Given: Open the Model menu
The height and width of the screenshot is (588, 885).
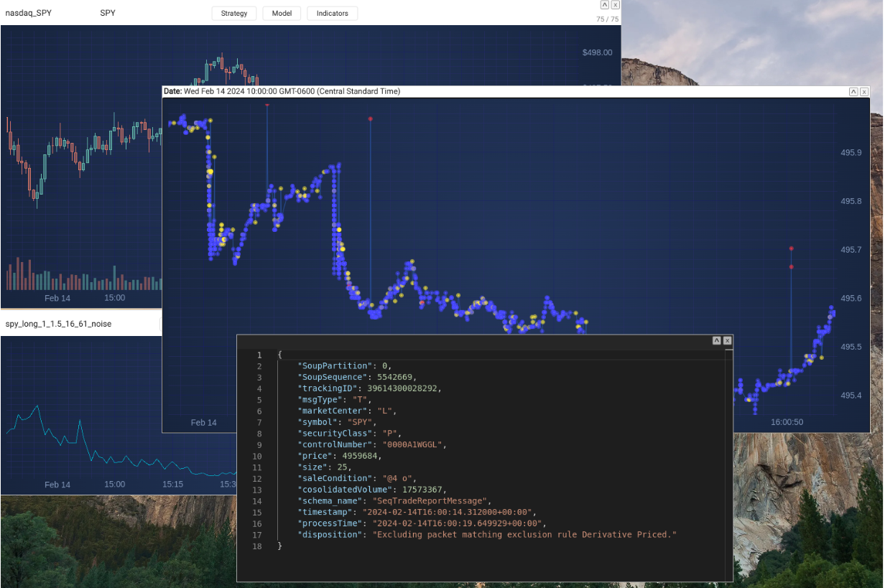Looking at the screenshot, I should pos(282,14).
